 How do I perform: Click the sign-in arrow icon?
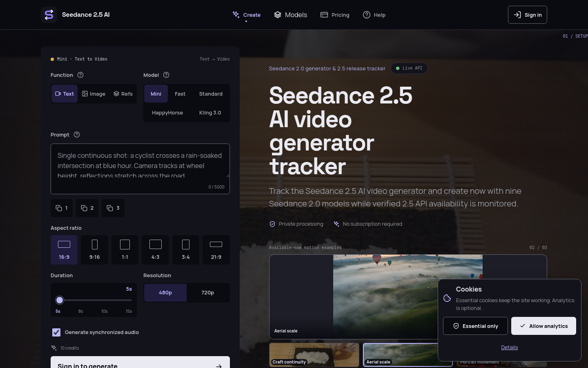click(517, 15)
